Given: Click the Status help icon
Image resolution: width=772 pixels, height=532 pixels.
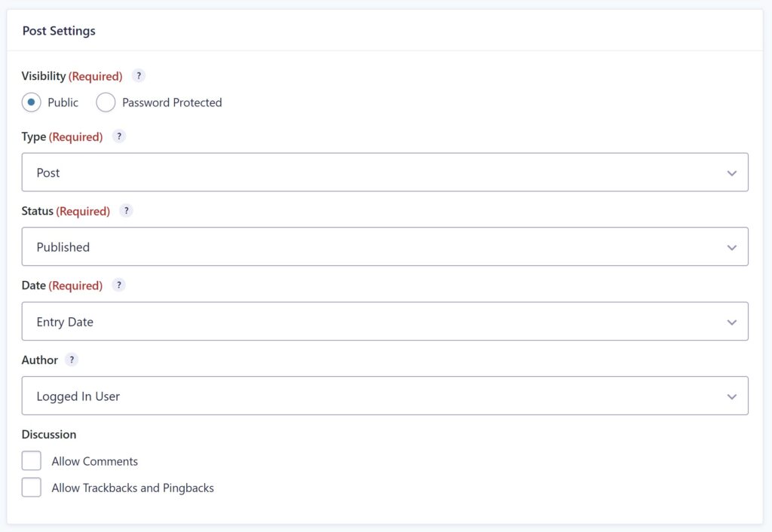Looking at the screenshot, I should pyautogui.click(x=126, y=211).
